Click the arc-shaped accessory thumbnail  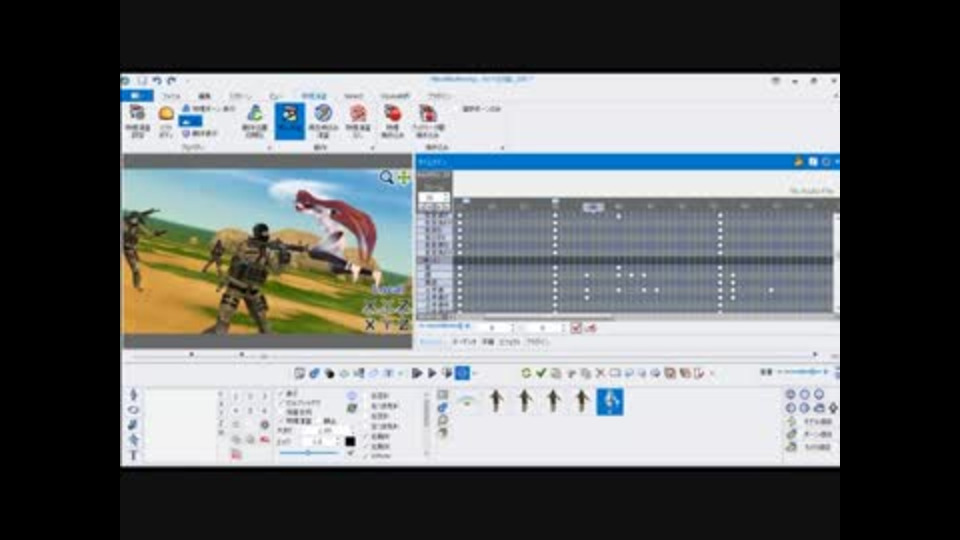[x=467, y=402]
